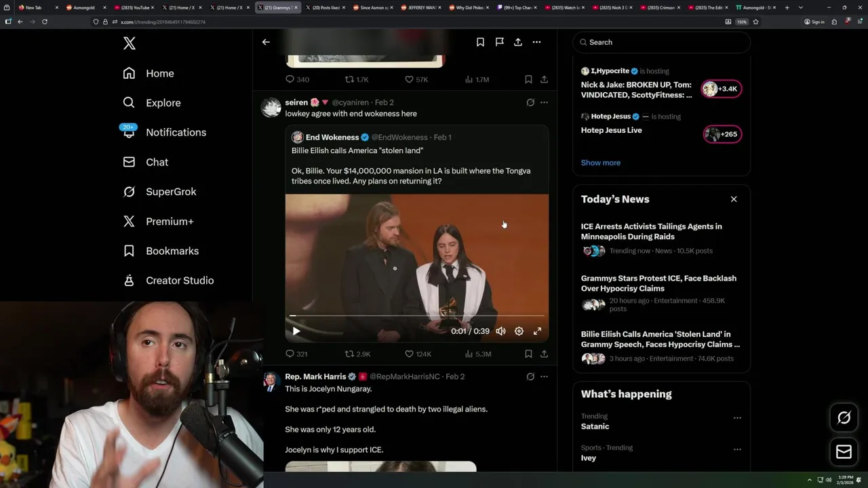Click the X Search input field

pos(661,42)
